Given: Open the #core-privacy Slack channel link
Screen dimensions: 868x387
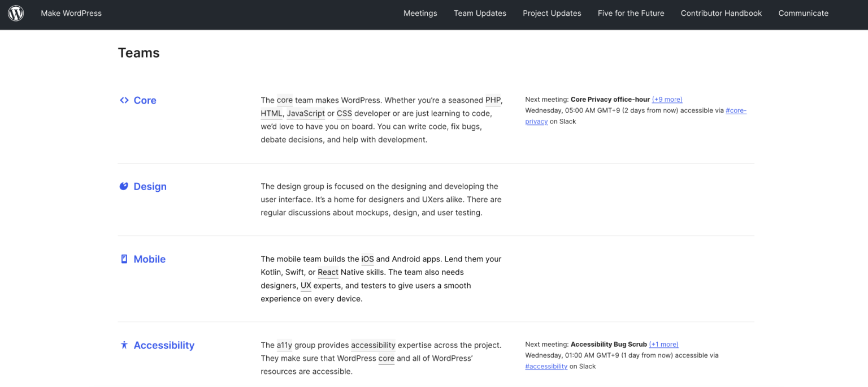Looking at the screenshot, I should tap(736, 110).
